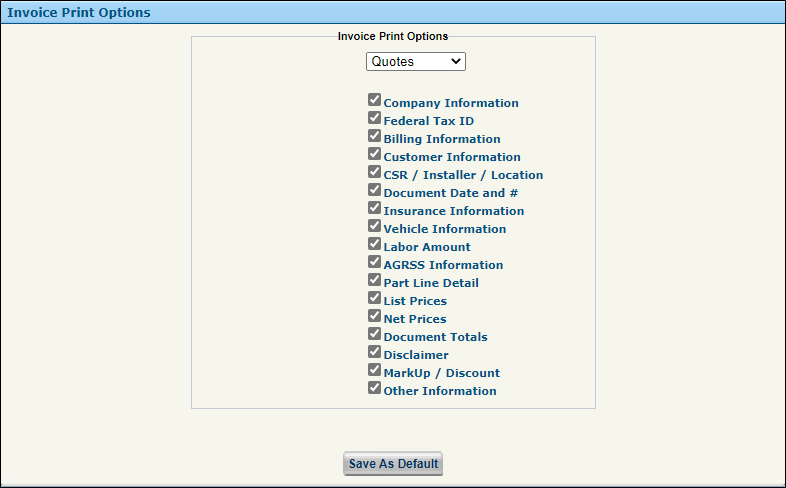Disable Insurance Information checkbox
This screenshot has width=786, height=488.
tap(374, 208)
